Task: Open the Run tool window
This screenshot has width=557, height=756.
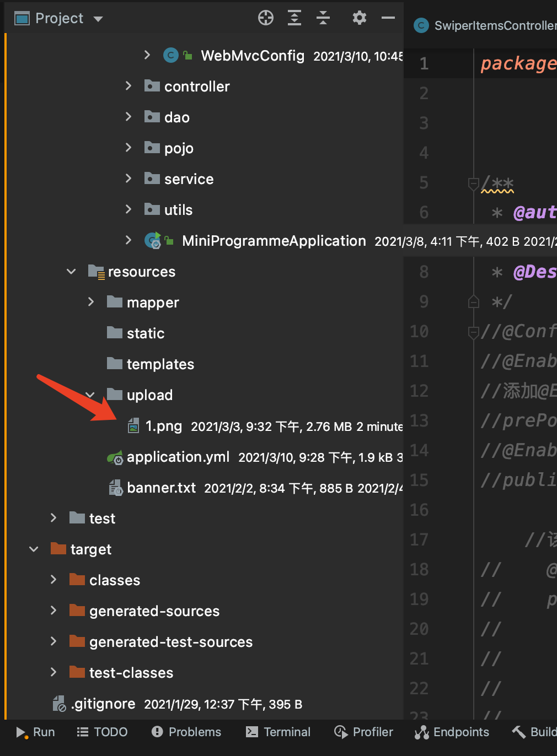Action: (36, 732)
